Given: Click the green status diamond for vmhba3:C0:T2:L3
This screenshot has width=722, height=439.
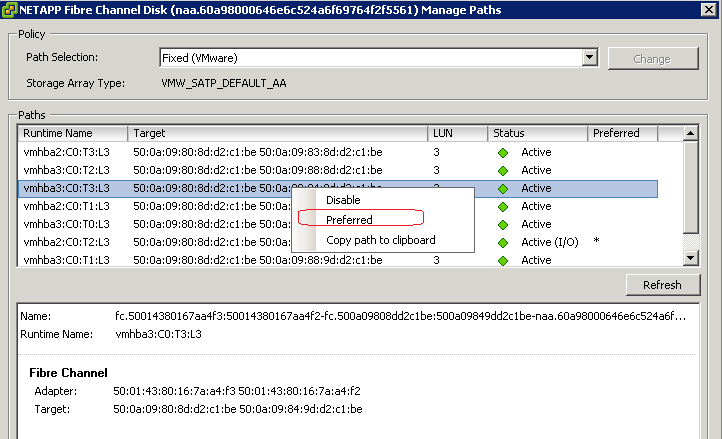Looking at the screenshot, I should click(503, 171).
